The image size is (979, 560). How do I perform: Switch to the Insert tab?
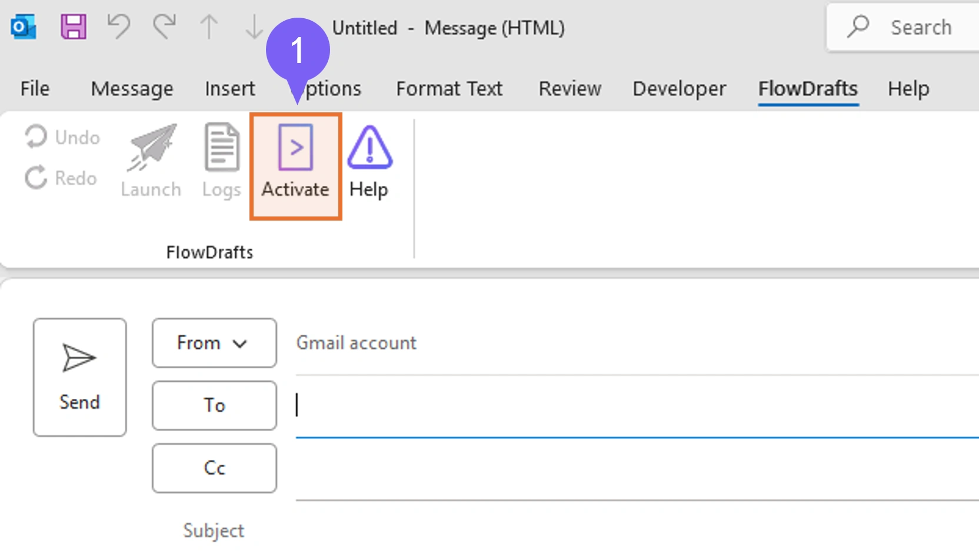pyautogui.click(x=229, y=89)
